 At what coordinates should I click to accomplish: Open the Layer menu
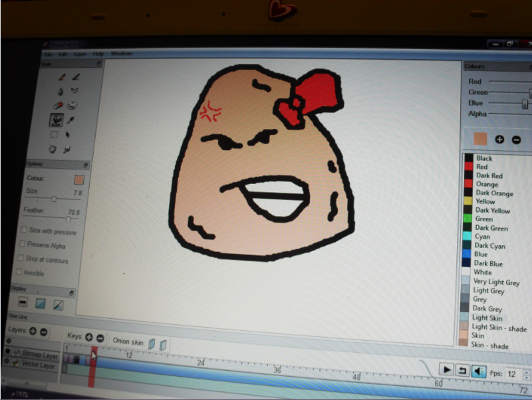(80, 54)
